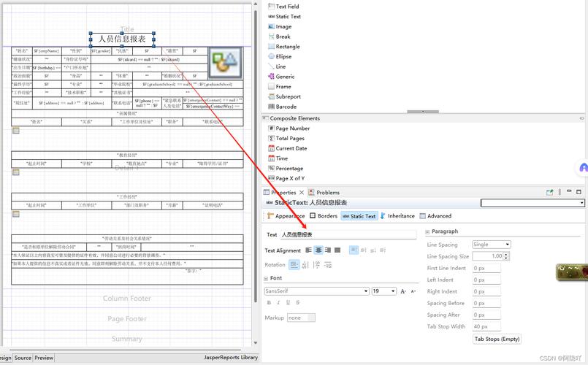Choose the Ellipse palette element
This screenshot has height=365, width=588.
pos(280,57)
